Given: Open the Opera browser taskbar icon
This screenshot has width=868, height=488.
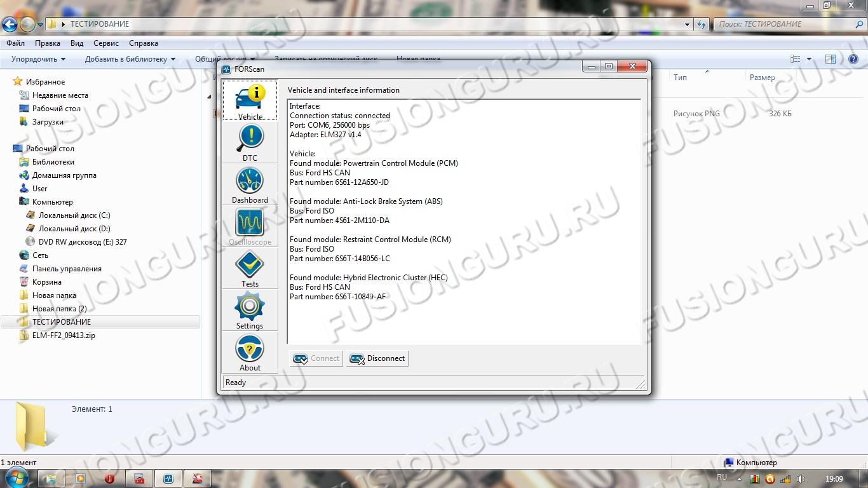Looking at the screenshot, I should pos(110,478).
